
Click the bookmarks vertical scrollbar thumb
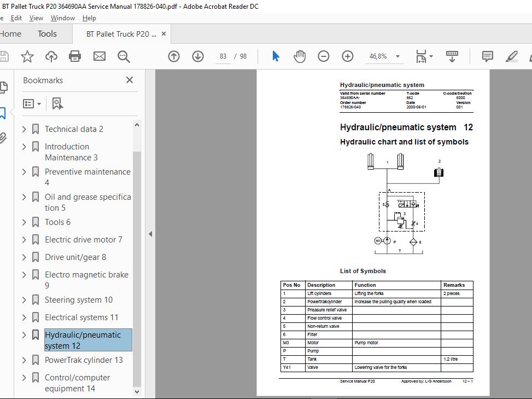tap(137, 268)
